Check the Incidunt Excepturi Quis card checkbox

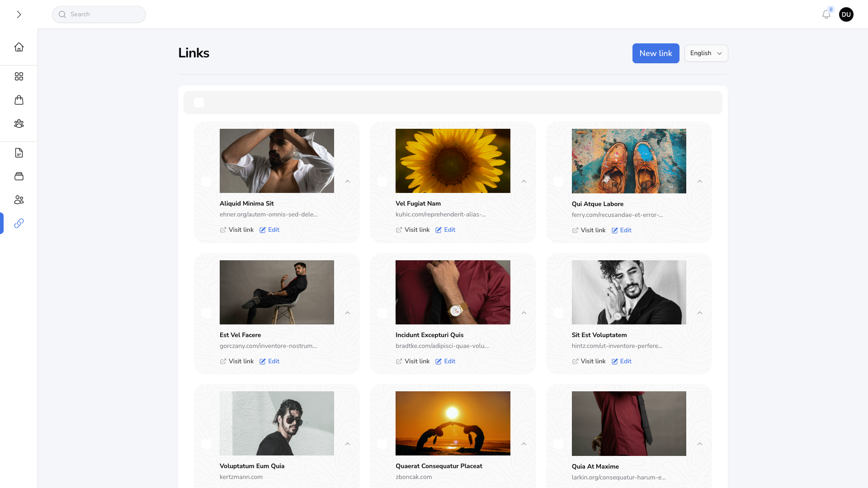(382, 313)
